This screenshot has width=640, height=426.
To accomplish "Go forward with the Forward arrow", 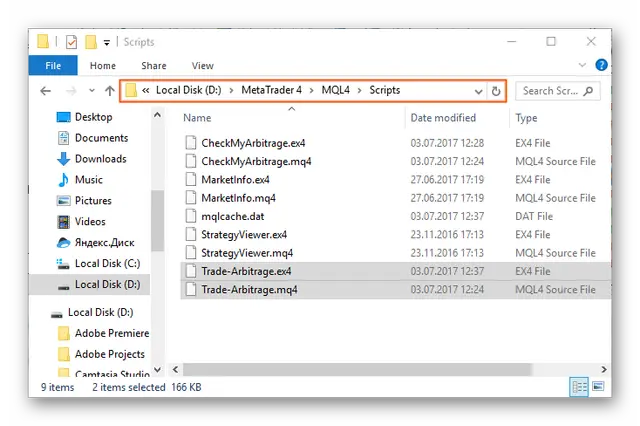I will 71,91.
